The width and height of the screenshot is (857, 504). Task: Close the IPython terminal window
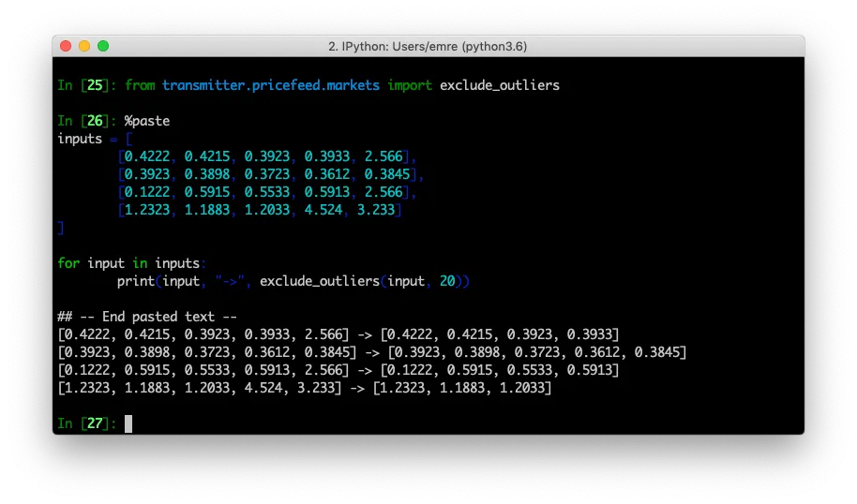tap(66, 47)
